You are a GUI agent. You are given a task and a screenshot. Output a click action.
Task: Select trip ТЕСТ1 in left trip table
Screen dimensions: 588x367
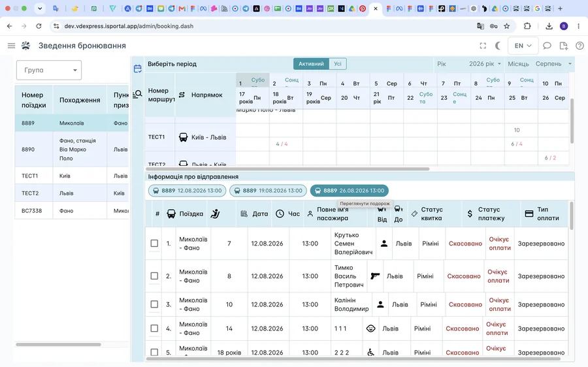72,176
